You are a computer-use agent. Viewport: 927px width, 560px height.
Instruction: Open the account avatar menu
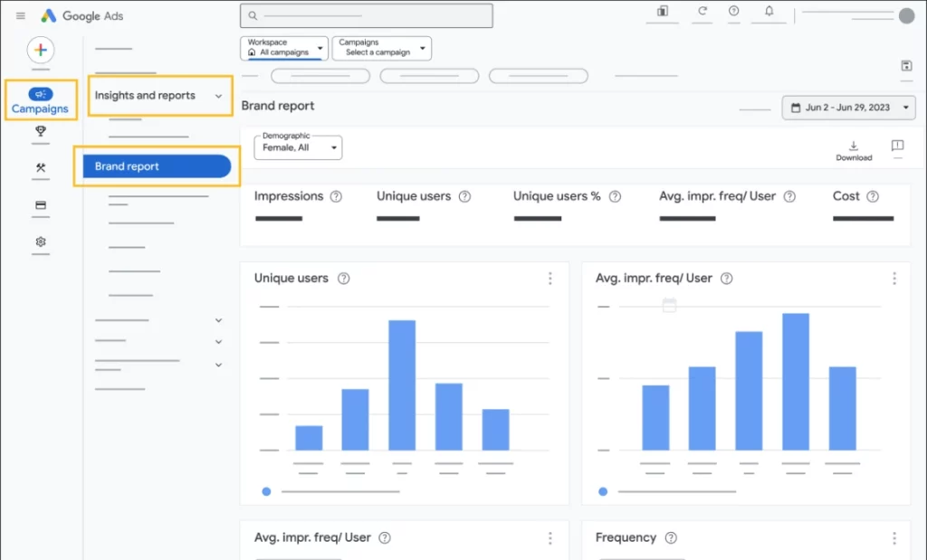(x=906, y=16)
